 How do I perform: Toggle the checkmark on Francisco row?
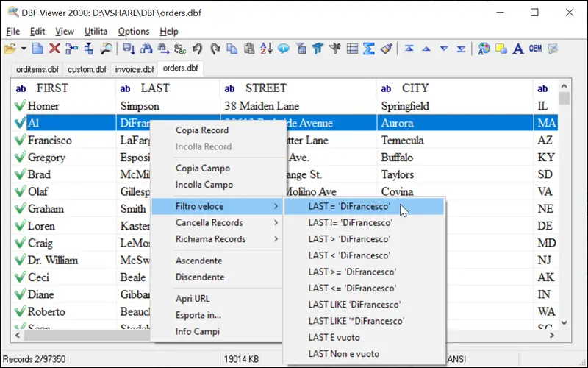pos(20,140)
